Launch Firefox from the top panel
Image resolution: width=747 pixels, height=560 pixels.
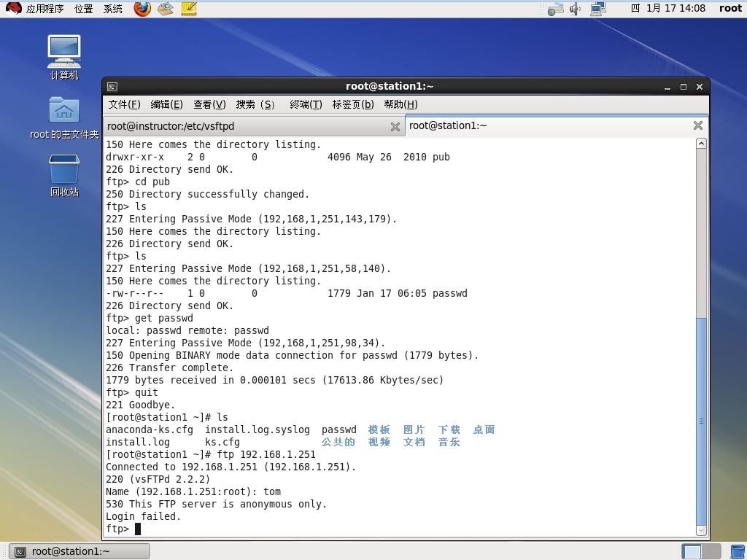pos(142,9)
